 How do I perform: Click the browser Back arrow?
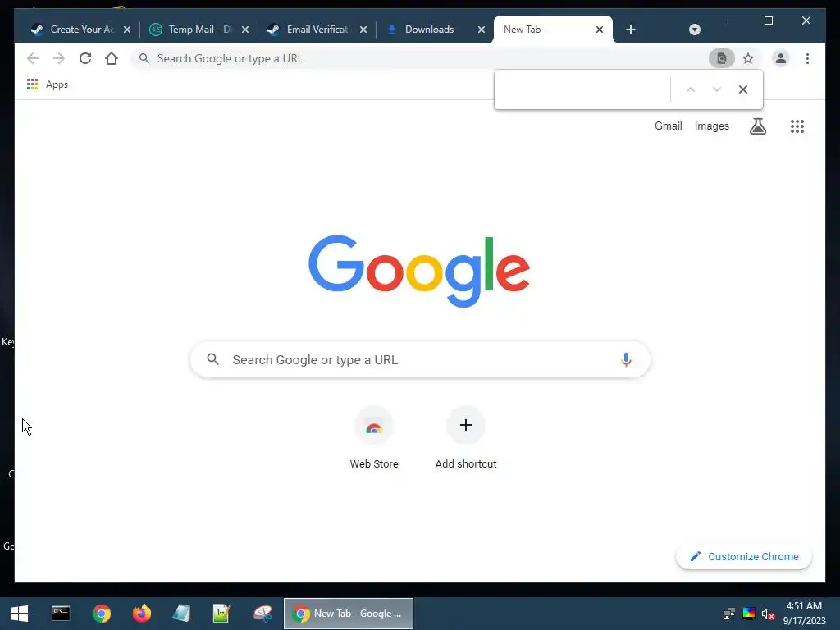[x=33, y=58]
